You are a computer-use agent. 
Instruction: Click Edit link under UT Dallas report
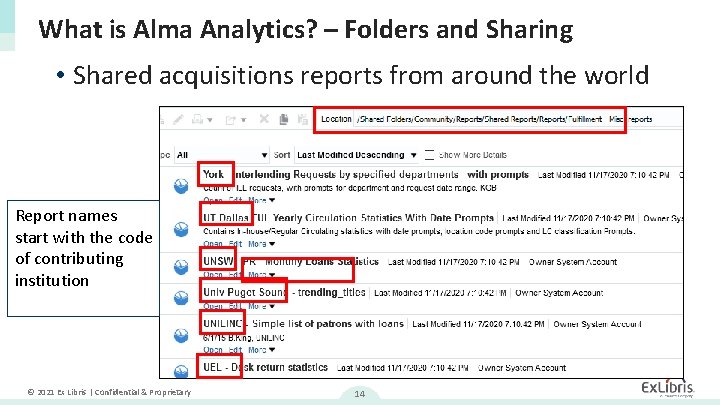[x=236, y=244]
